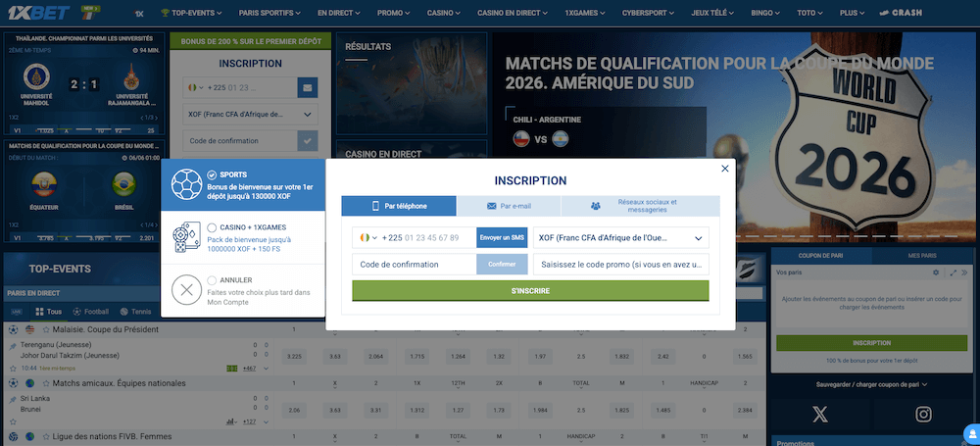
Task: Click the green S'inscrire button
Action: coord(530,291)
